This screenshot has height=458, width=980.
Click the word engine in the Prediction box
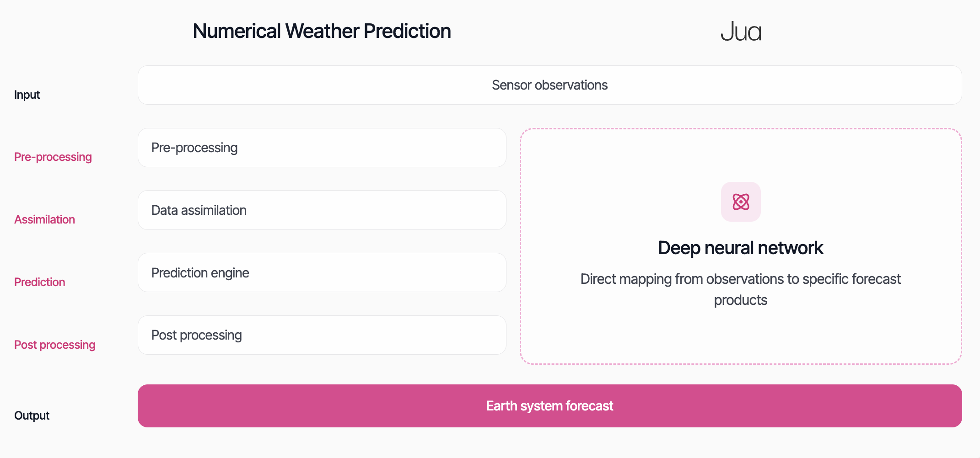pos(230,273)
